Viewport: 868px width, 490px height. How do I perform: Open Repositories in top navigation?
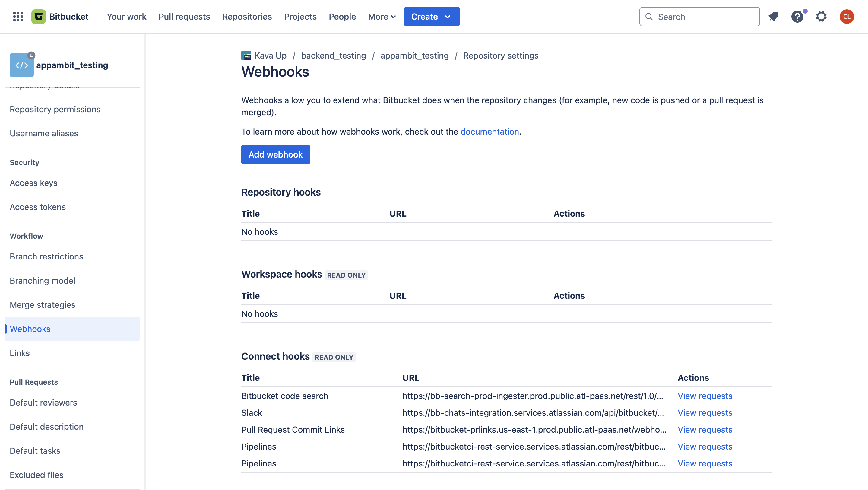(x=247, y=17)
